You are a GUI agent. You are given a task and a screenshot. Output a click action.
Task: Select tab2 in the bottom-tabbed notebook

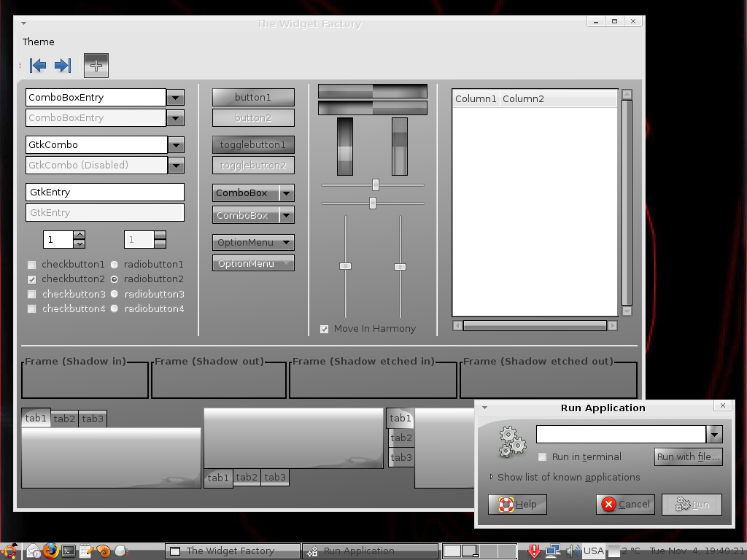click(247, 477)
